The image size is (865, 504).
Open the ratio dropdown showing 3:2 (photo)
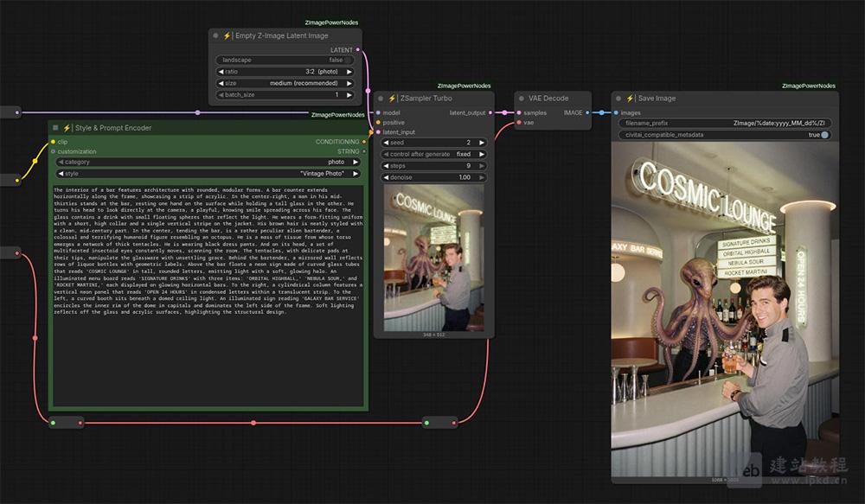(285, 72)
